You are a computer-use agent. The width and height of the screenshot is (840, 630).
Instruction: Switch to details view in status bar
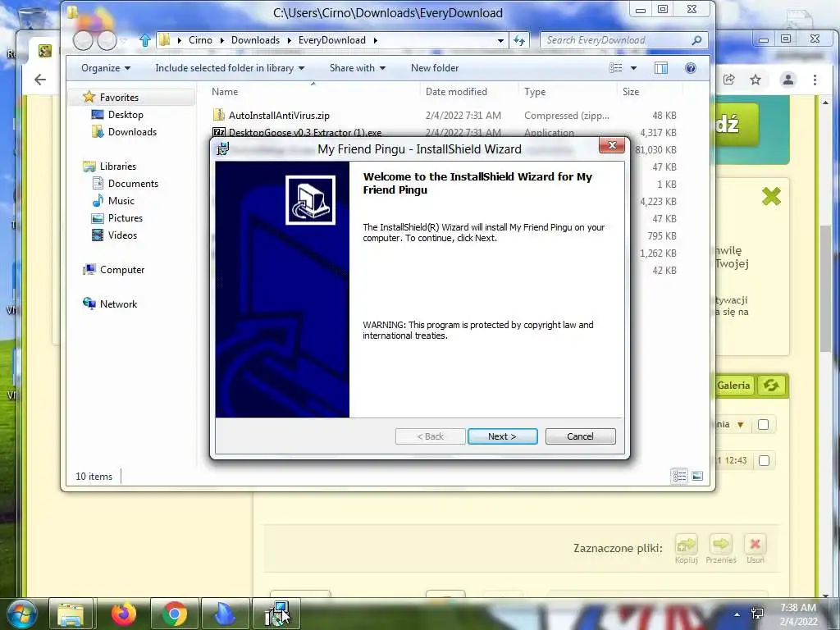(x=679, y=476)
